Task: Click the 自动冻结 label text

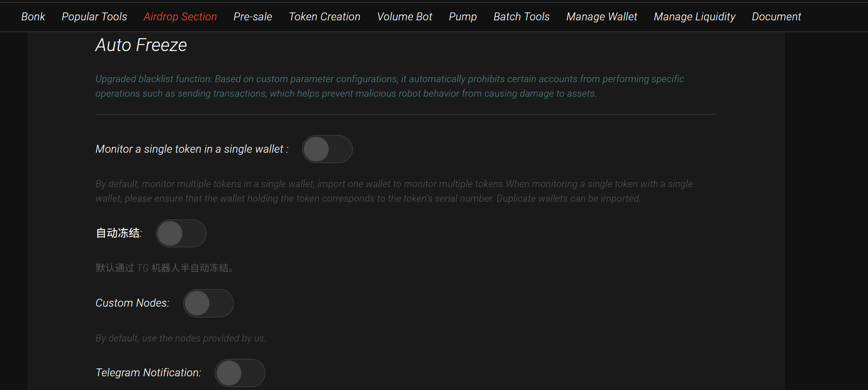Action: point(119,233)
